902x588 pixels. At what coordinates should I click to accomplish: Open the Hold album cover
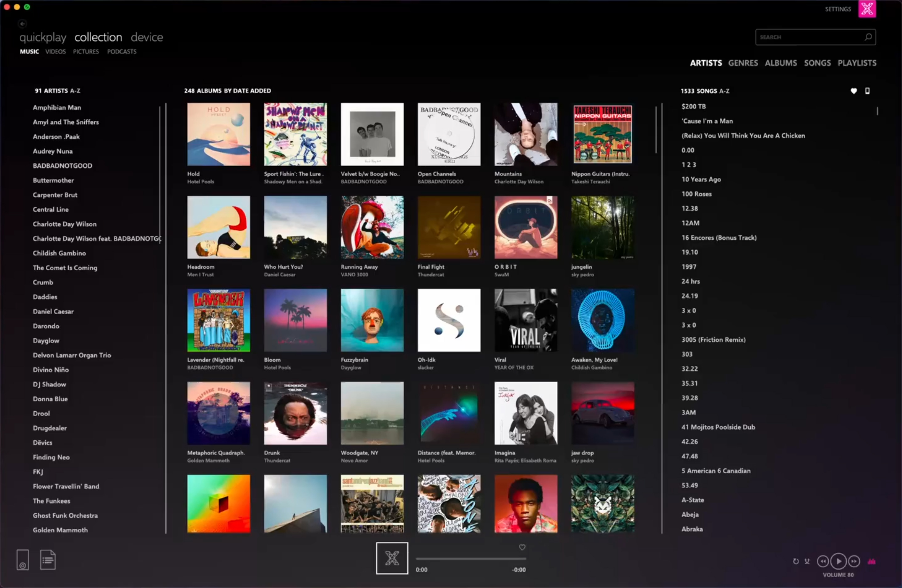(x=219, y=134)
